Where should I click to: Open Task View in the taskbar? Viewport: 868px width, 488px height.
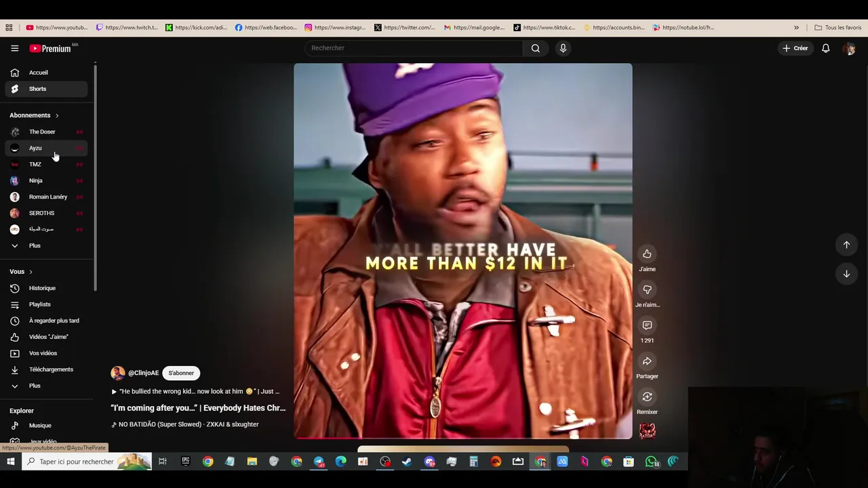click(x=163, y=462)
